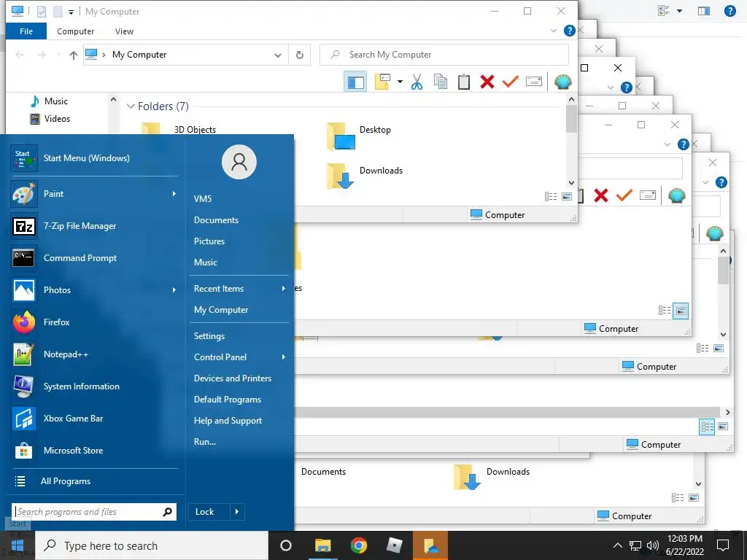The width and height of the screenshot is (747, 560).
Task: Click the volume speaker icon in system tray
Action: pyautogui.click(x=652, y=545)
